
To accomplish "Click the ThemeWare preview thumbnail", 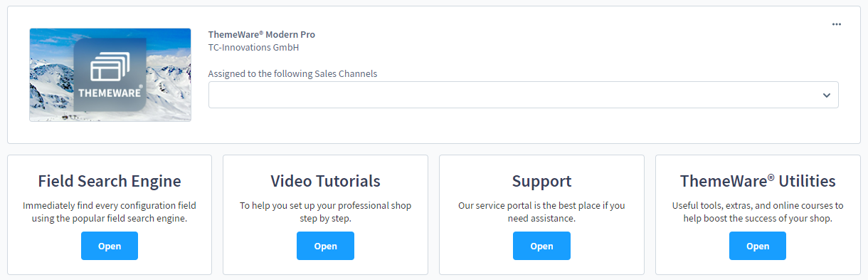I will pyautogui.click(x=110, y=75).
